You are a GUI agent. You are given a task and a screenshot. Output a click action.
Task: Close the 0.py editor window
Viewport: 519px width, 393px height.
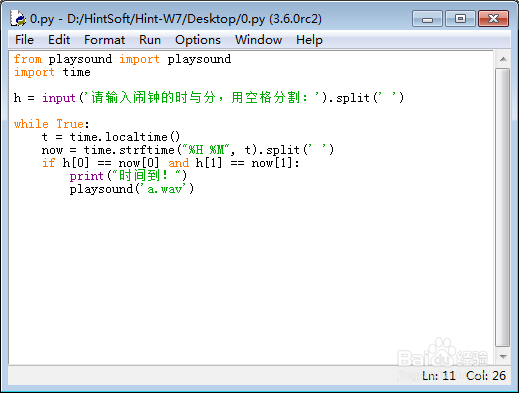pyautogui.click(x=493, y=18)
